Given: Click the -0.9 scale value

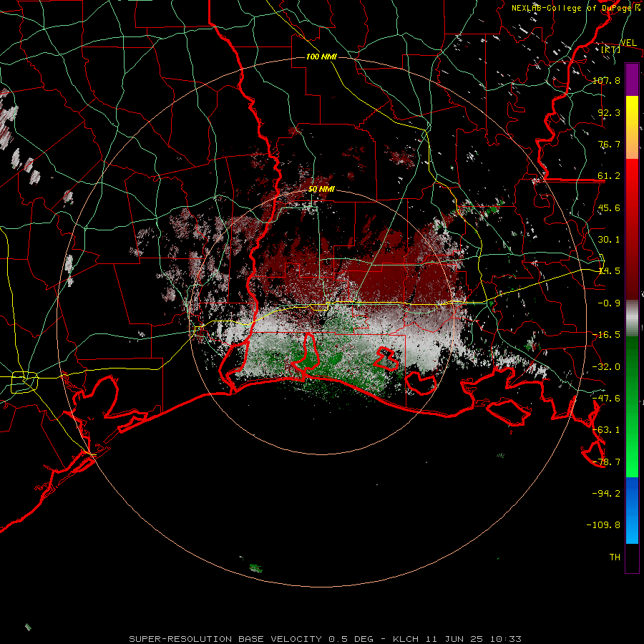Looking at the screenshot, I should pyautogui.click(x=609, y=303).
